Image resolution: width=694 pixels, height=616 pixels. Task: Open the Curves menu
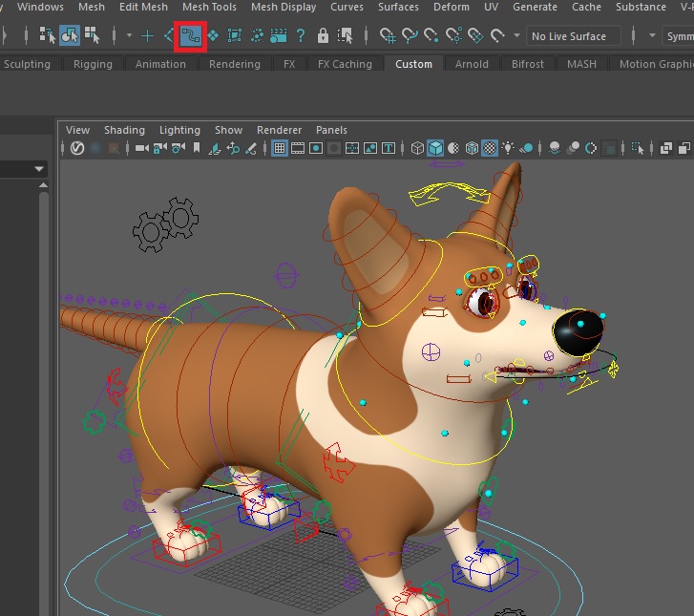coord(347,7)
